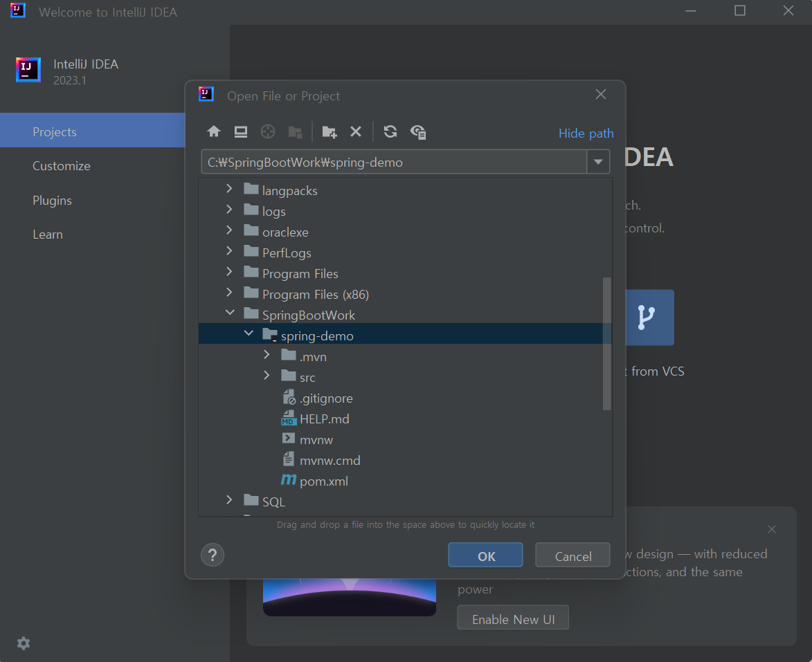Screen dimensions: 812x662
Task: Select the langpacks folder label
Action: (x=289, y=191)
